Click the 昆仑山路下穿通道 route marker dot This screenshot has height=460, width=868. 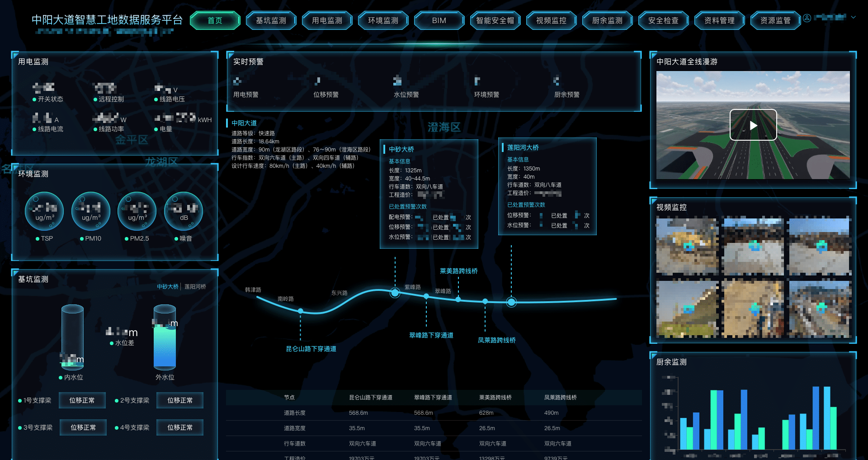click(301, 311)
